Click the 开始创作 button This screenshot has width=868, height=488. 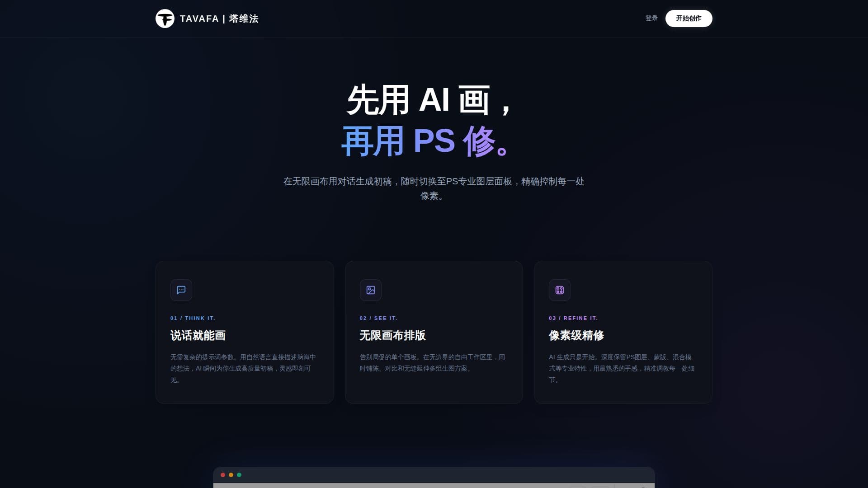[689, 19]
